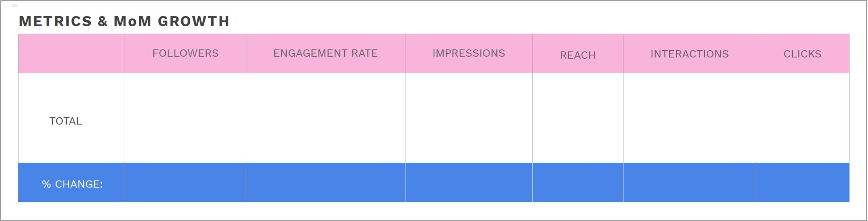
Task: Select the Followers % change cell
Action: [185, 182]
